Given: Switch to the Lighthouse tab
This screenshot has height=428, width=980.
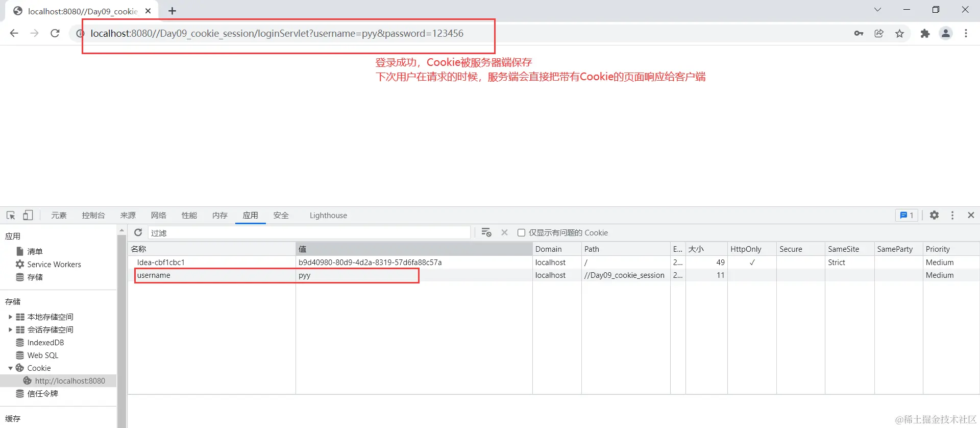Looking at the screenshot, I should pyautogui.click(x=328, y=215).
